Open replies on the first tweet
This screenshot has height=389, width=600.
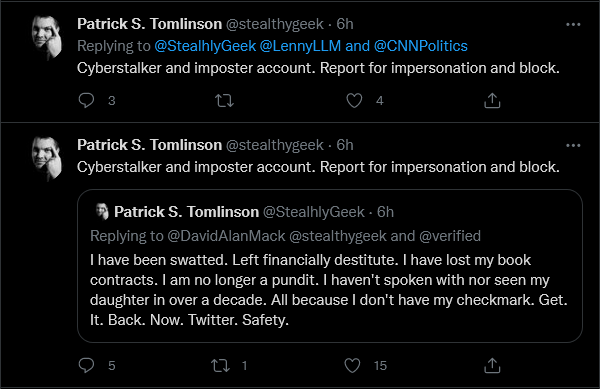(x=86, y=101)
